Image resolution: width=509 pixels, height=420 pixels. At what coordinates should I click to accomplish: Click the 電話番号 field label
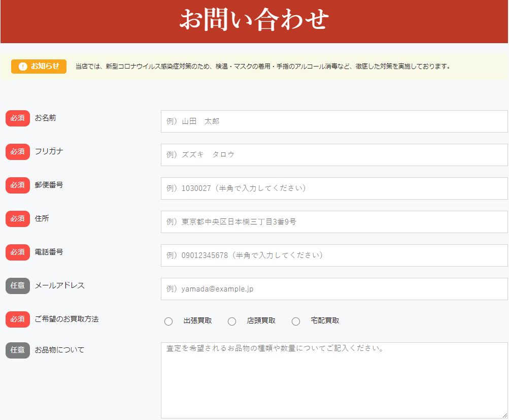pyautogui.click(x=49, y=252)
